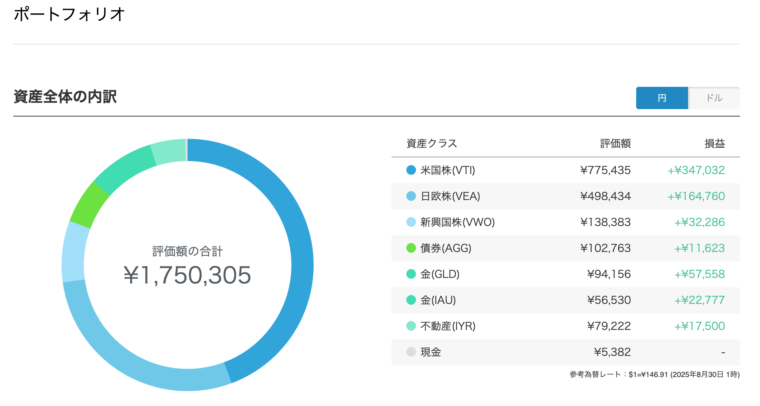Click the ¥1,750,305 total value
760x406 pixels.
pyautogui.click(x=188, y=275)
